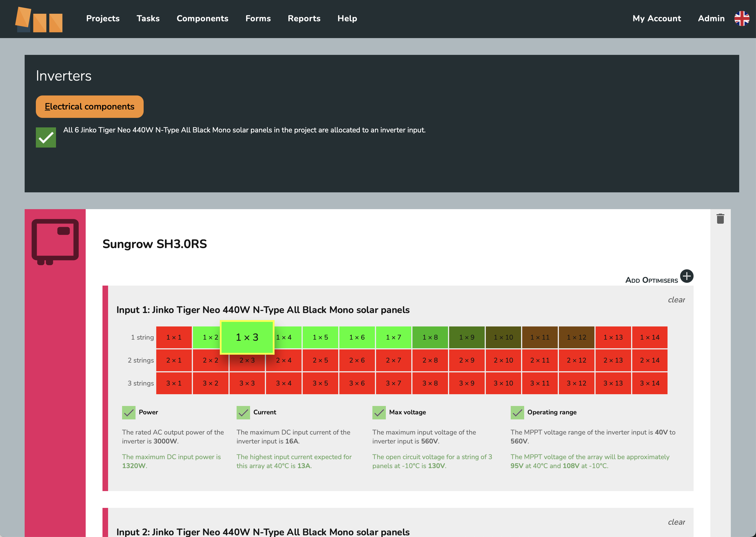This screenshot has width=756, height=537.
Task: Open the Projects menu
Action: (103, 18)
